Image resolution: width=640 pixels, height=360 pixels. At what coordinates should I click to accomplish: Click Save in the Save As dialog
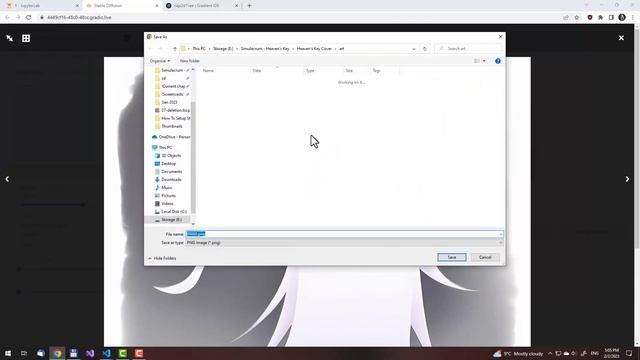pyautogui.click(x=451, y=257)
